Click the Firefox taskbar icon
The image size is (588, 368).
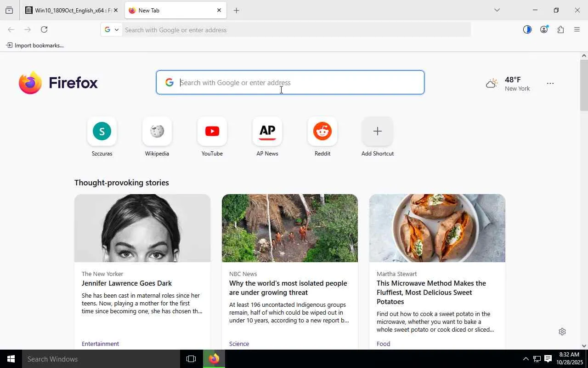[214, 359]
